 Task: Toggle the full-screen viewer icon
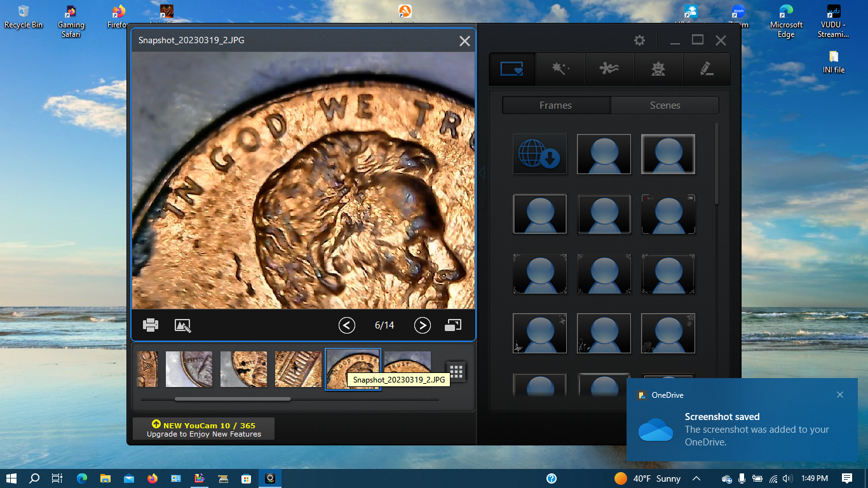coord(453,325)
